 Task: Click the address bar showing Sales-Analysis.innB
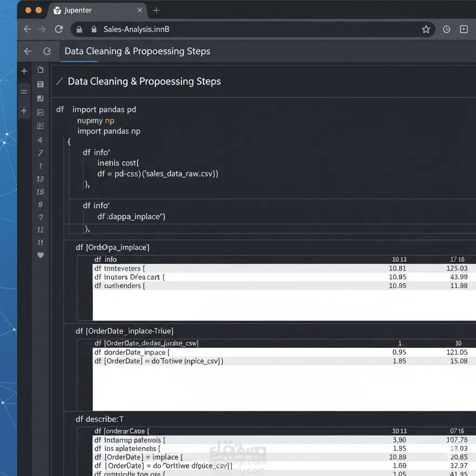click(x=253, y=29)
